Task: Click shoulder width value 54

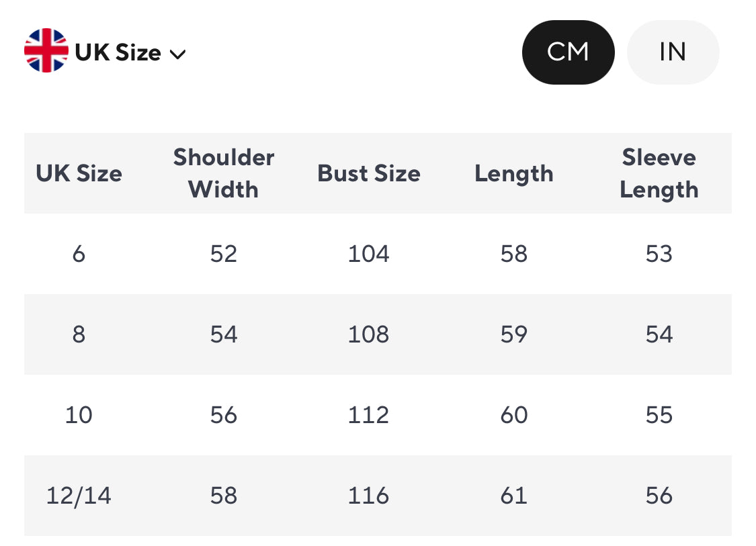Action: pos(224,334)
